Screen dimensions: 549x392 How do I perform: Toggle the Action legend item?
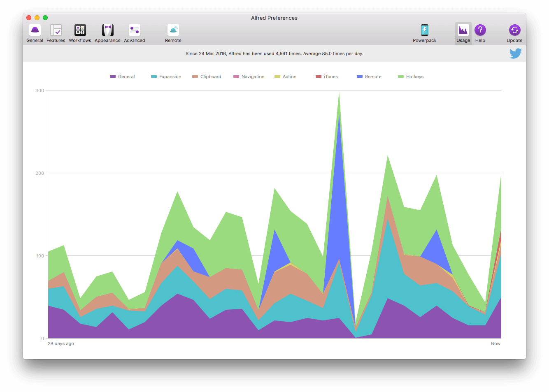pos(285,77)
